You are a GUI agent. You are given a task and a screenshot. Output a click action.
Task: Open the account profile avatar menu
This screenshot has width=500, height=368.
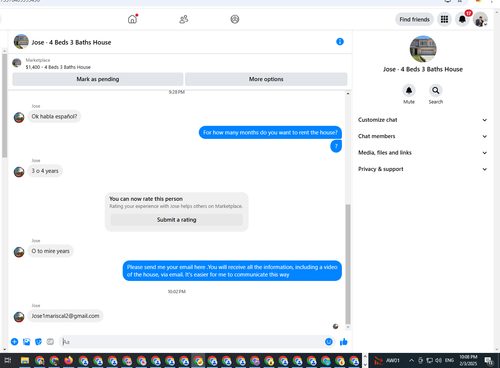point(480,19)
